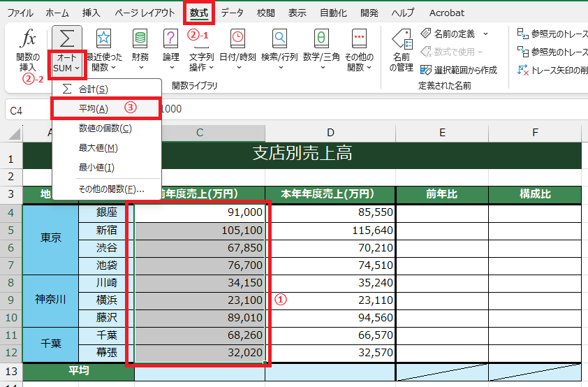
Task: Switch to ページレイアウト tab
Action: (x=145, y=13)
